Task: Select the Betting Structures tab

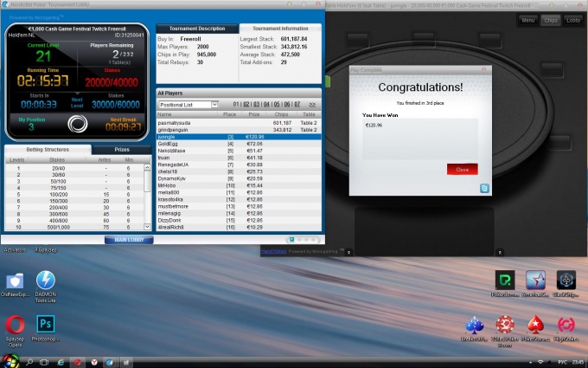Action: (48, 150)
